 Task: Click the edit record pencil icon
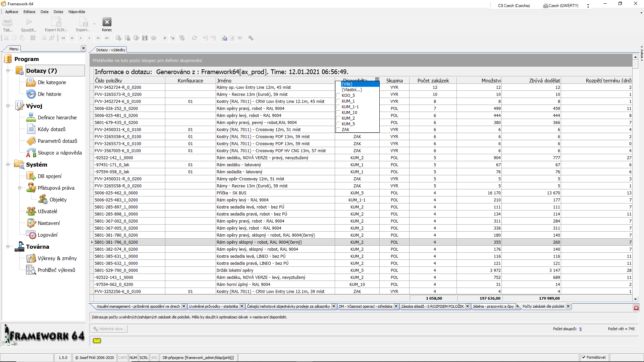pos(136,38)
